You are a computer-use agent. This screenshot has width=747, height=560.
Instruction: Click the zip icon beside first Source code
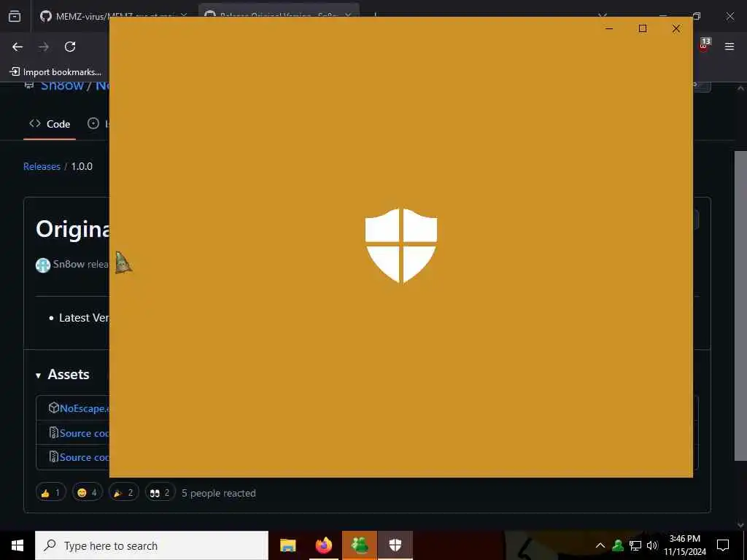click(54, 432)
